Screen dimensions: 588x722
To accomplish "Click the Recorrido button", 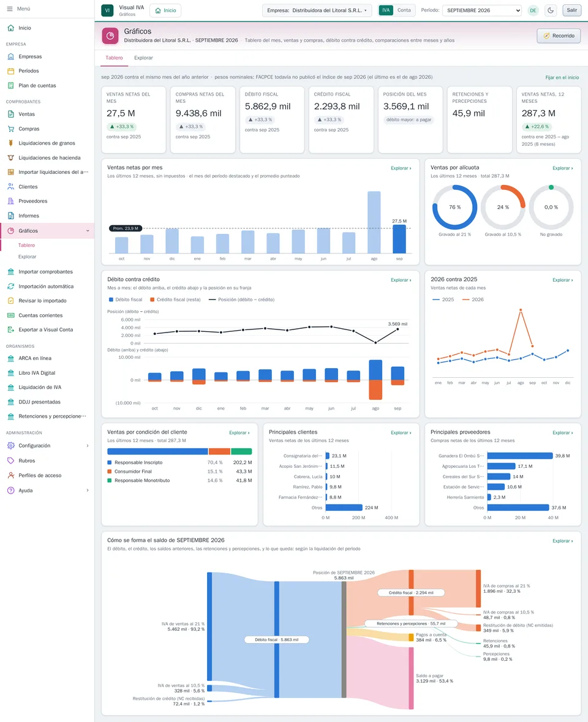I will pos(559,36).
